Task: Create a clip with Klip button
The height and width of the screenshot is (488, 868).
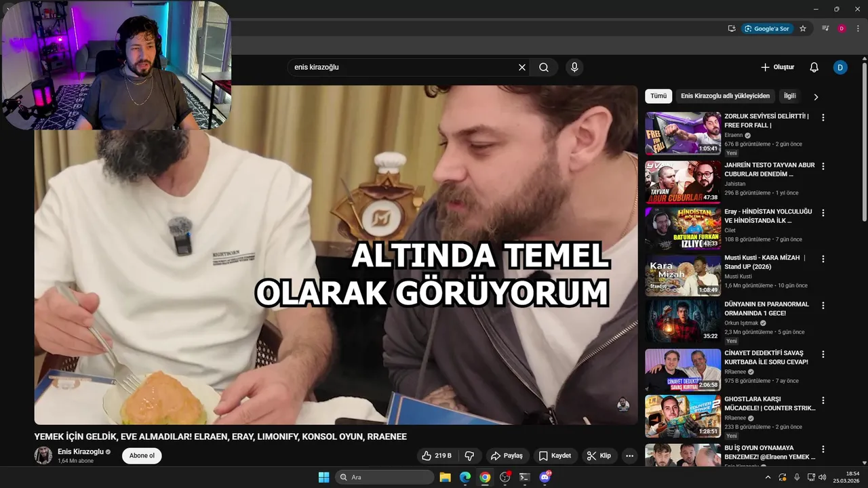Action: coord(599,455)
